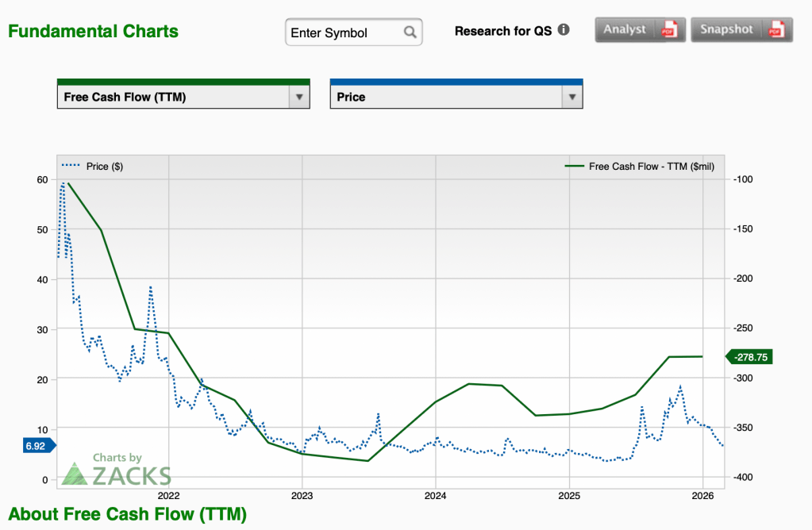The image size is (812, 530).
Task: Click the blue dotted line legend symbol
Action: [72, 166]
